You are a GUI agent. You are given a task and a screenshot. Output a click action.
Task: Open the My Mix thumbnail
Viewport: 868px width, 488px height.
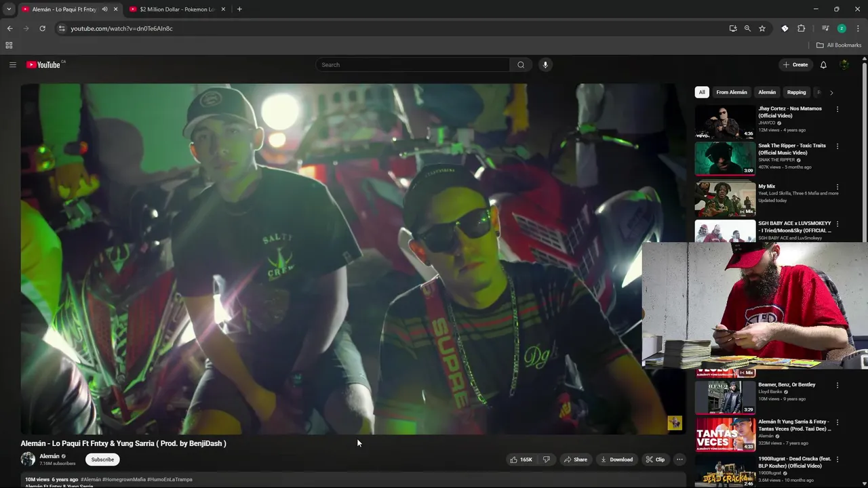[x=725, y=199]
